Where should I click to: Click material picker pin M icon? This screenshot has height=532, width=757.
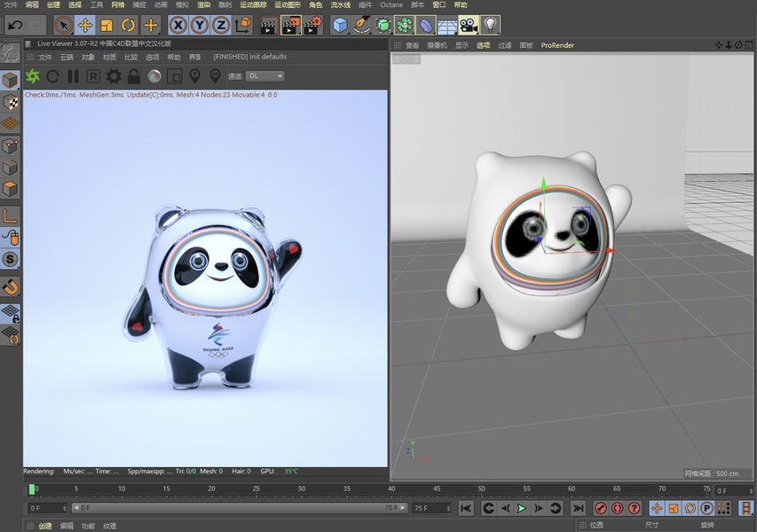click(215, 75)
